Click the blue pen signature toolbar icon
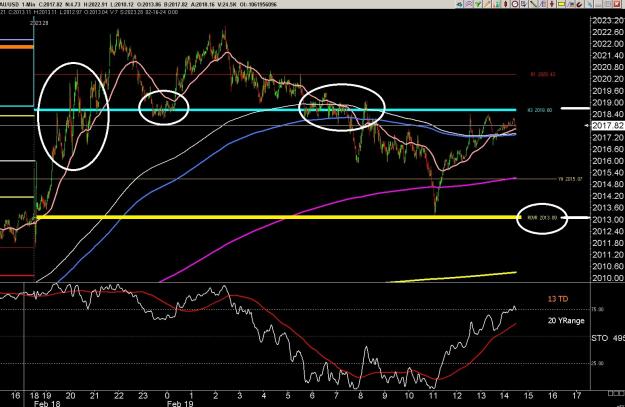 coord(570,4)
